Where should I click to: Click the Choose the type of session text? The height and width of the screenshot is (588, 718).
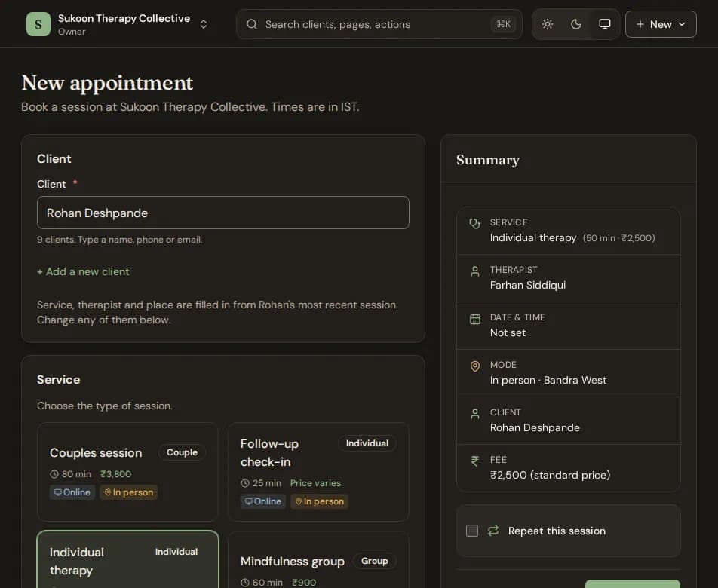pyautogui.click(x=105, y=406)
